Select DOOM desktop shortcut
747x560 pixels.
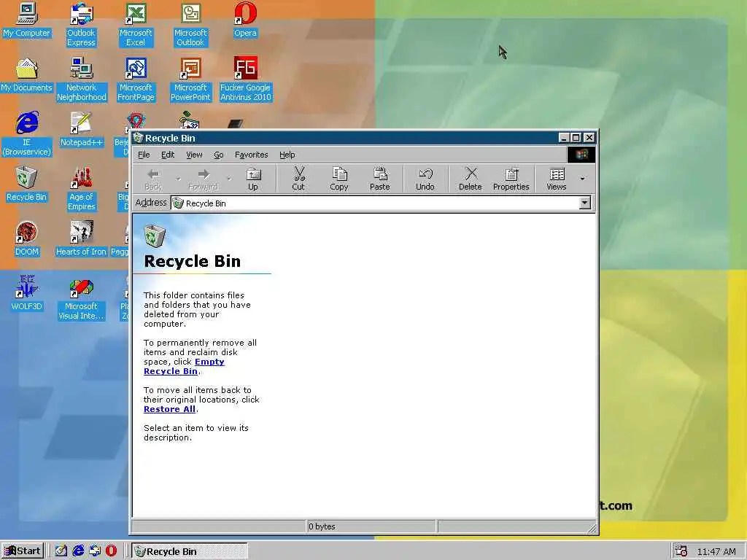click(x=27, y=239)
